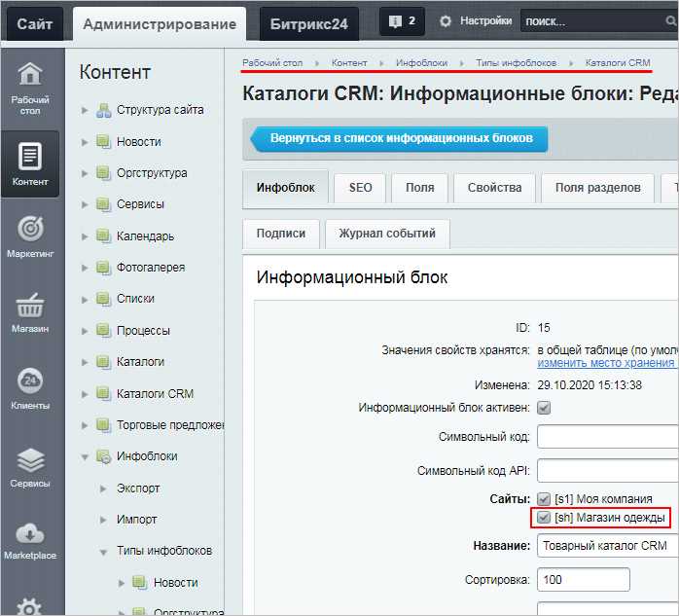Open the Поля tab
Viewport: 679px width, 616px height.
[419, 188]
